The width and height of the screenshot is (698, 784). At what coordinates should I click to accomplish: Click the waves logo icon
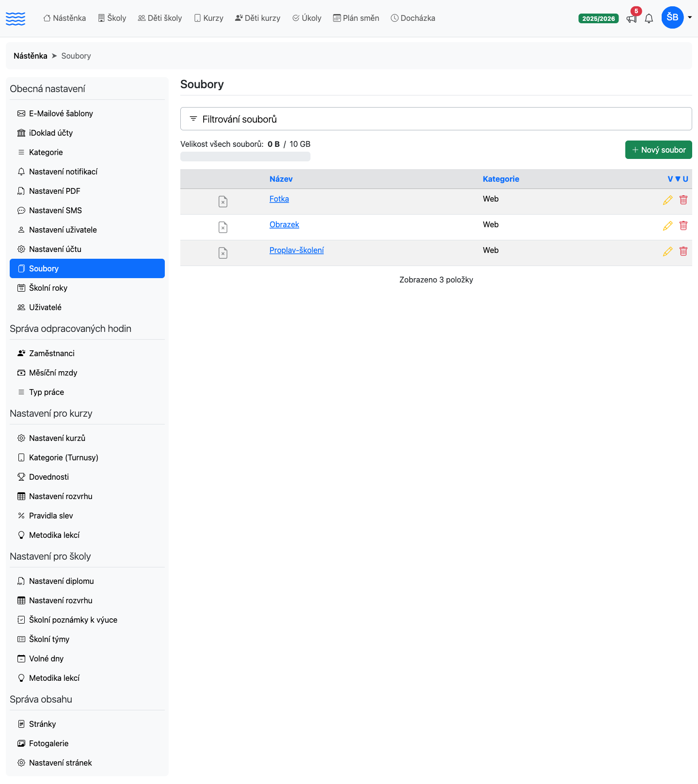(16, 18)
